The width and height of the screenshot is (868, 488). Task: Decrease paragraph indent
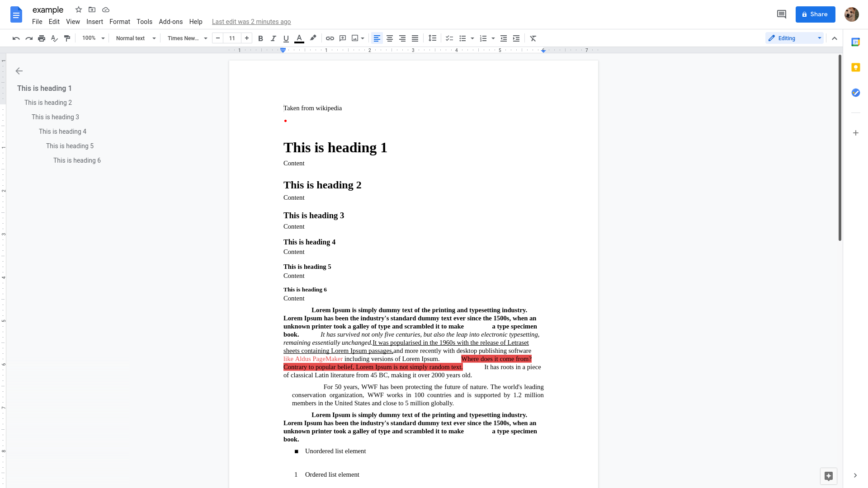(504, 38)
